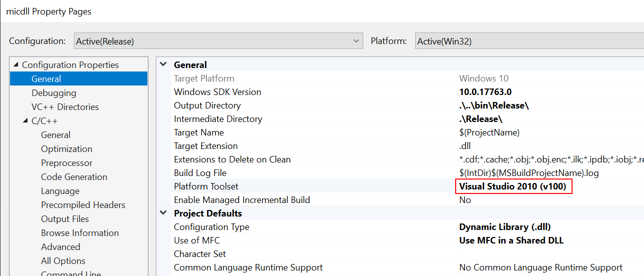The height and width of the screenshot is (276, 644).
Task: Select the All Options tree item
Action: pyautogui.click(x=63, y=261)
